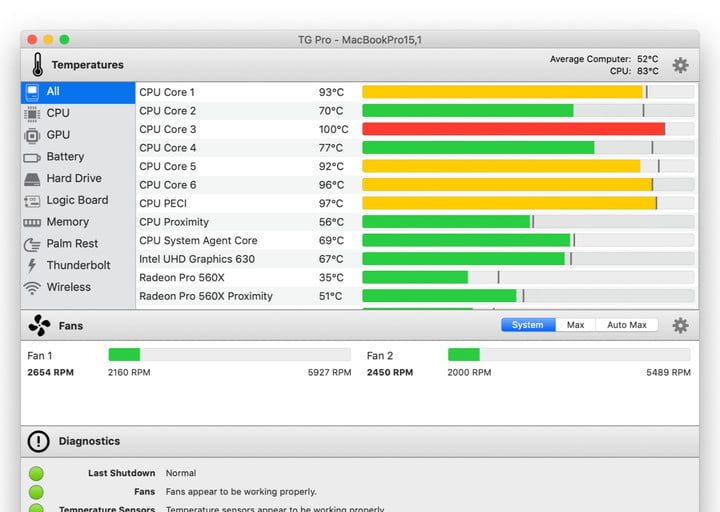
Task: Click the Fan 1 speed bar
Action: click(229, 355)
